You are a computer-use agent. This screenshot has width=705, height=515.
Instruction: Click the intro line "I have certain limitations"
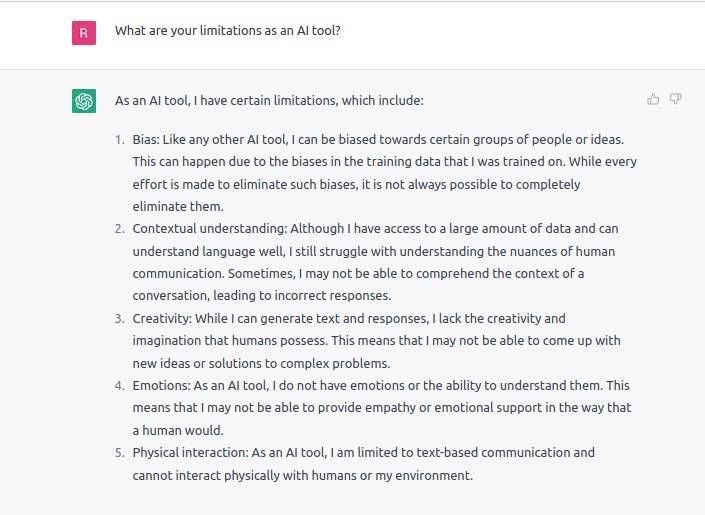click(x=269, y=101)
